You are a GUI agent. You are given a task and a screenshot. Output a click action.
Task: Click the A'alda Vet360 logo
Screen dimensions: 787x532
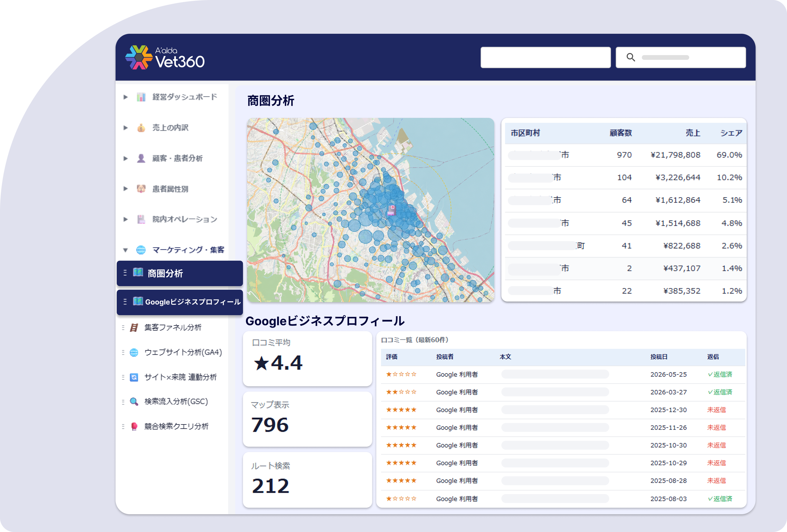tap(165, 57)
